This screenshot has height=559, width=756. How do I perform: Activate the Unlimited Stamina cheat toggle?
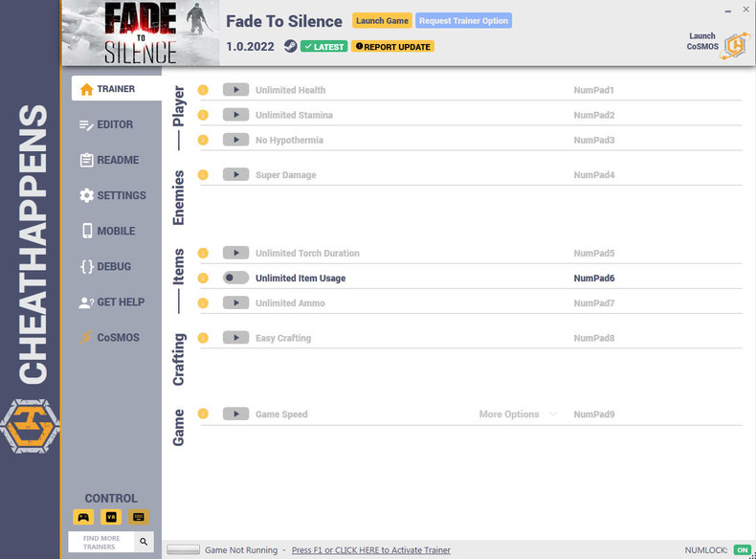pyautogui.click(x=235, y=115)
